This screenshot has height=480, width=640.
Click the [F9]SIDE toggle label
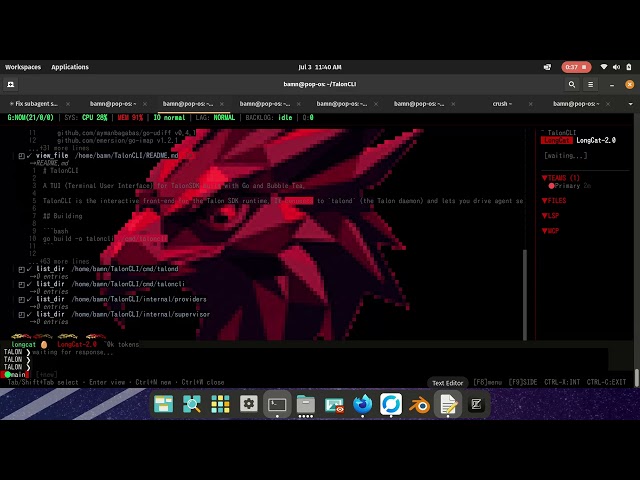pos(522,382)
